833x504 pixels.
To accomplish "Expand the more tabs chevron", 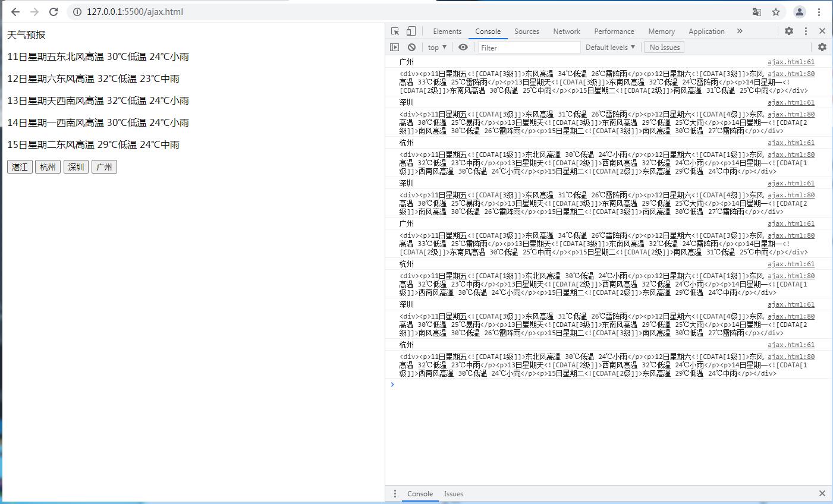I will pos(740,31).
